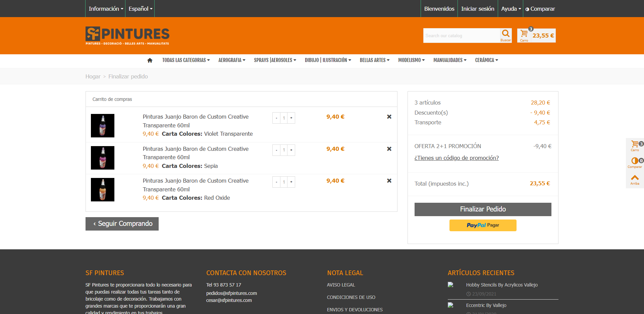
Task: Expand the Bellas Artes menu
Action: (x=375, y=60)
